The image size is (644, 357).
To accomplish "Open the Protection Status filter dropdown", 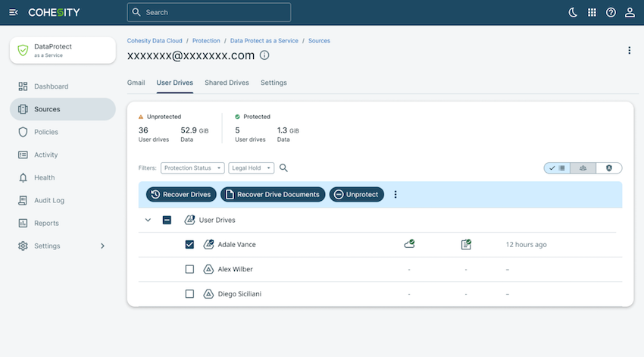I will click(x=192, y=168).
